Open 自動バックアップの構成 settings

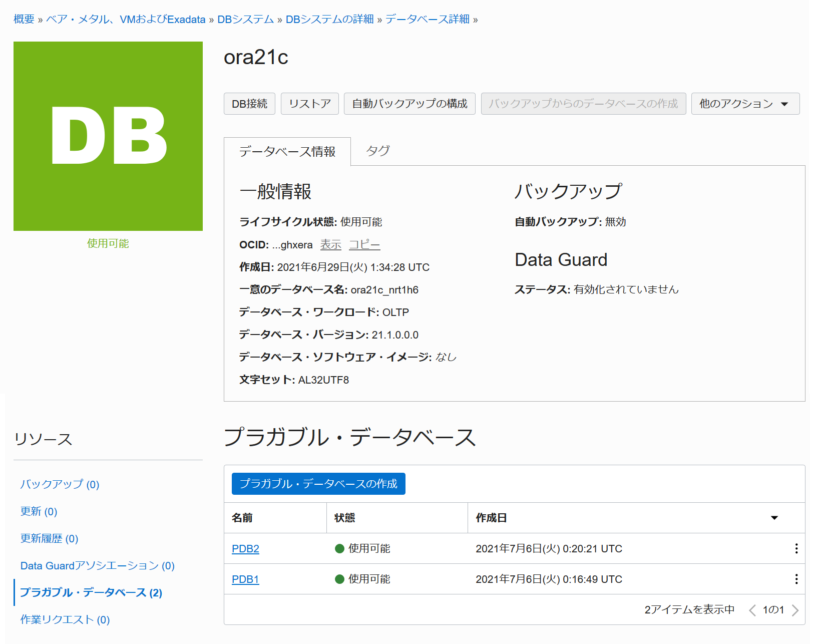pyautogui.click(x=409, y=104)
